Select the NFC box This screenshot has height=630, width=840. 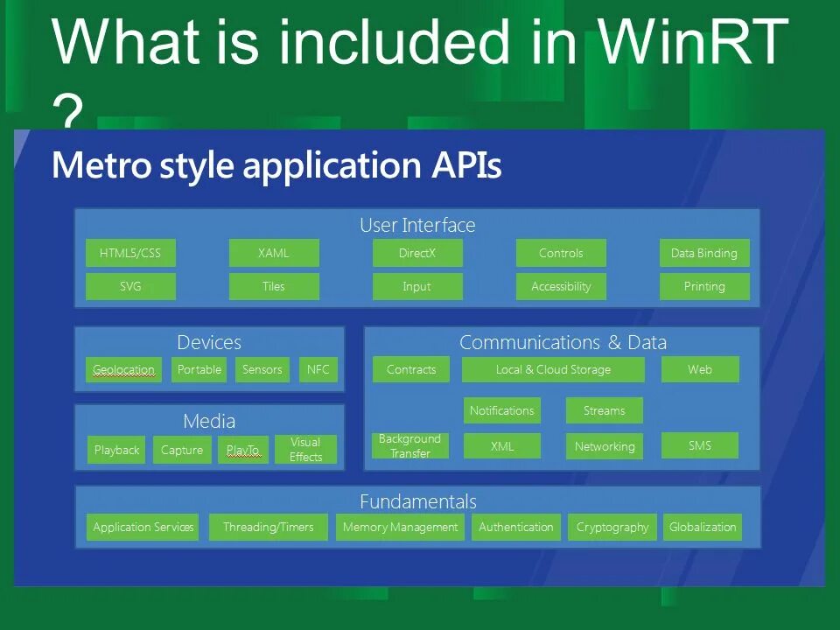(x=318, y=369)
